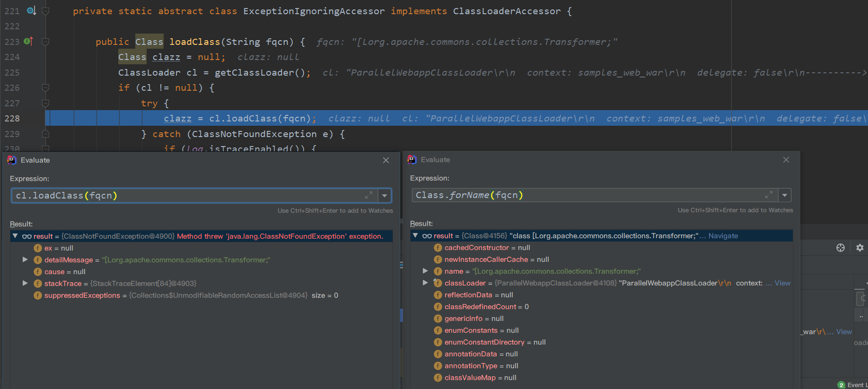Select the ClassNotFoundException result row
Viewport: 868px width, 389px height.
point(202,236)
